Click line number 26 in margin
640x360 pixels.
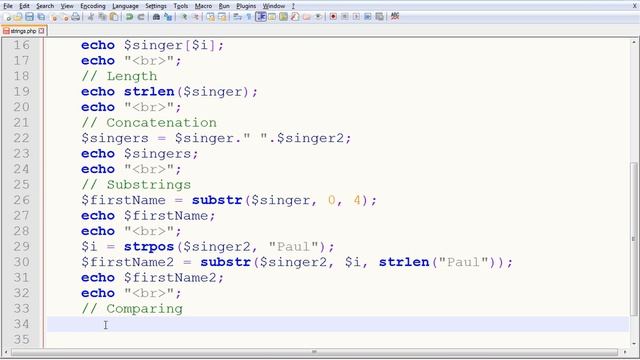tap(22, 200)
